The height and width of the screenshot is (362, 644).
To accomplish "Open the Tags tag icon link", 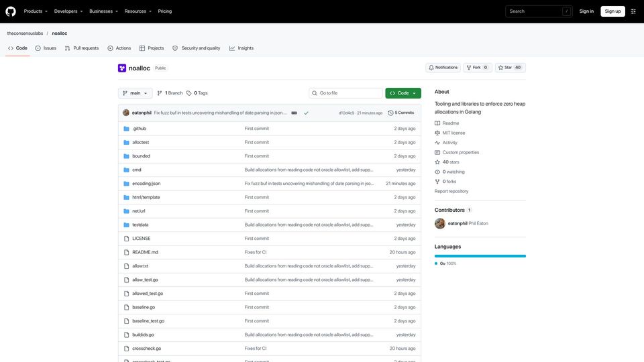I will pos(197,93).
